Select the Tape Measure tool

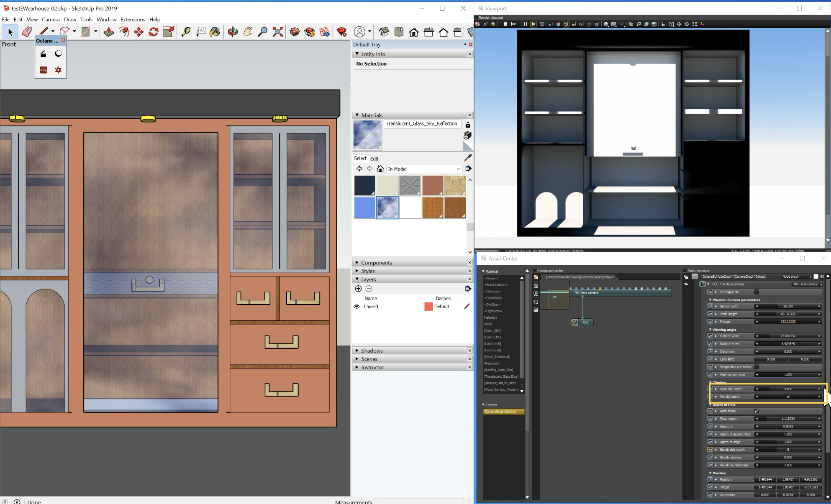[x=185, y=32]
